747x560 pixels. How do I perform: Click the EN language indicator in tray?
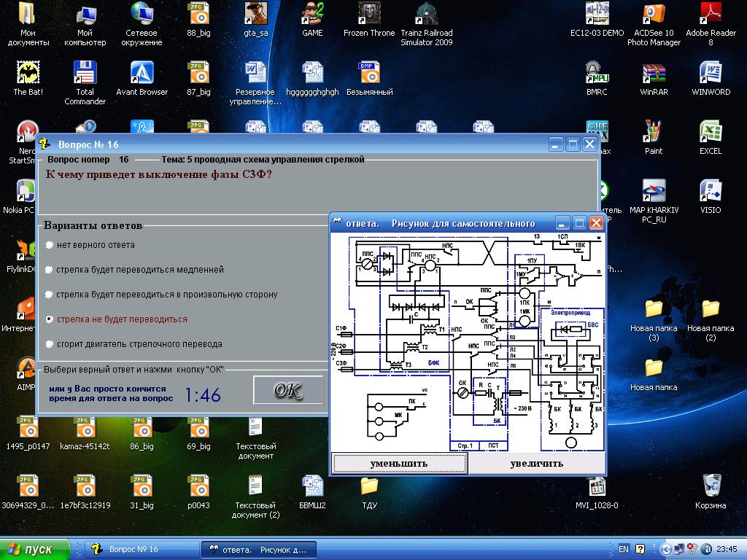624,549
